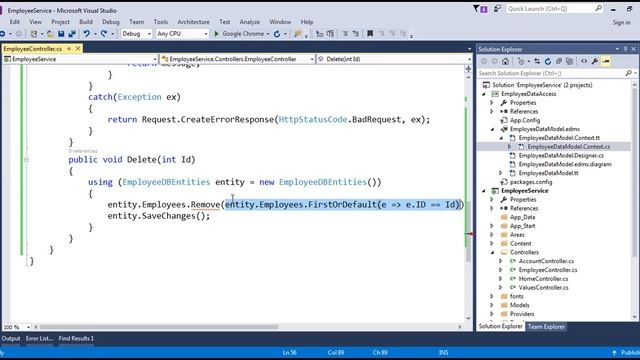This screenshot has width=640, height=360.
Task: Toggle INS insert mode in status bar
Action: pyautogui.click(x=443, y=352)
